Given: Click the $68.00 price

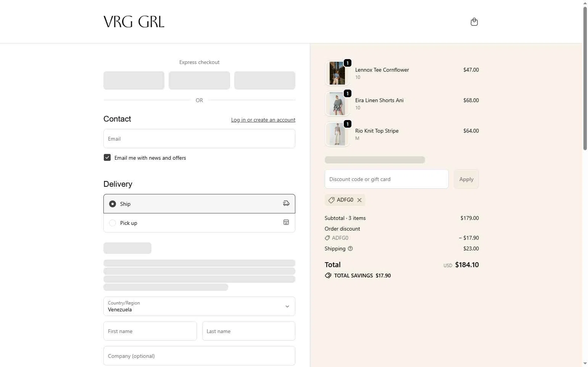Looking at the screenshot, I should (x=471, y=100).
